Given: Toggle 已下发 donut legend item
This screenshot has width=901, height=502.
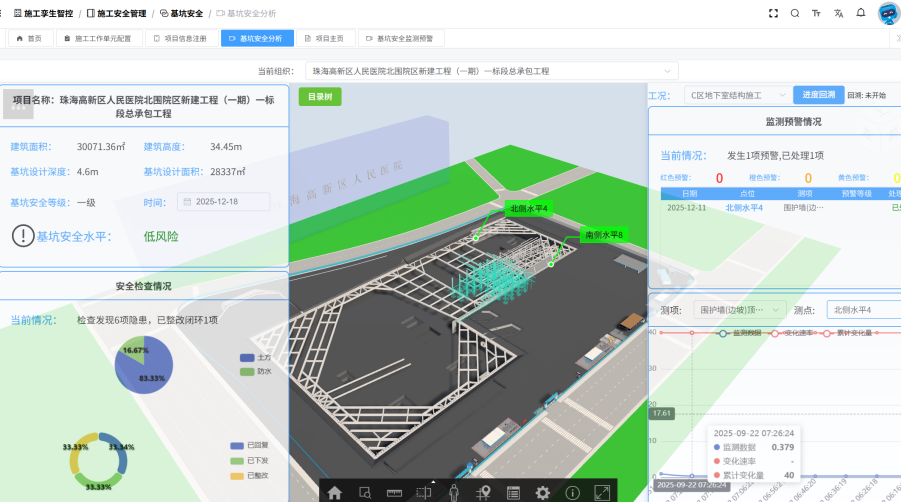Looking at the screenshot, I should pos(249,461).
